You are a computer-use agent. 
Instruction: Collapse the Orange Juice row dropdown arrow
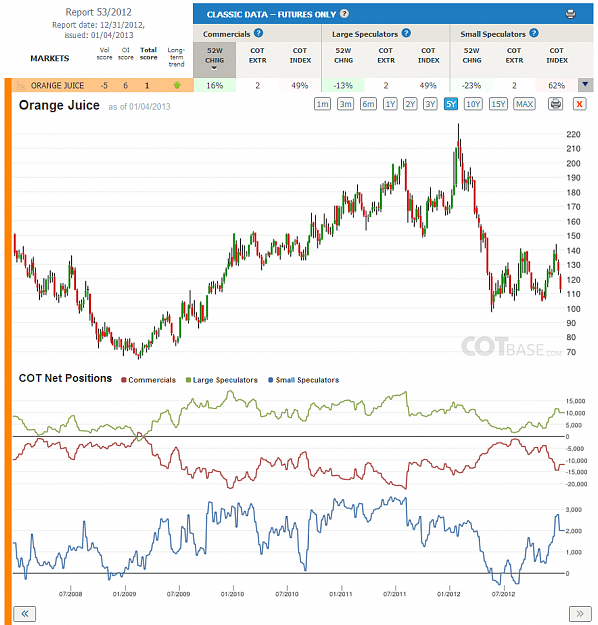pos(585,85)
